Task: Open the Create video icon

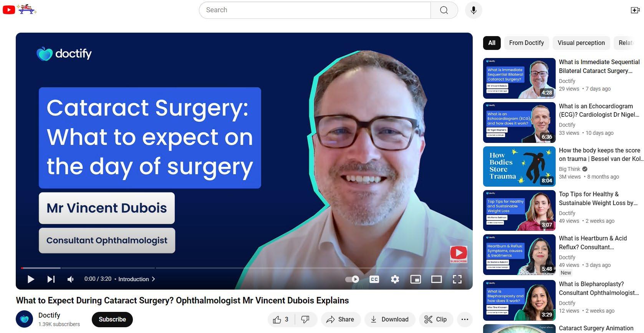Action: (635, 10)
